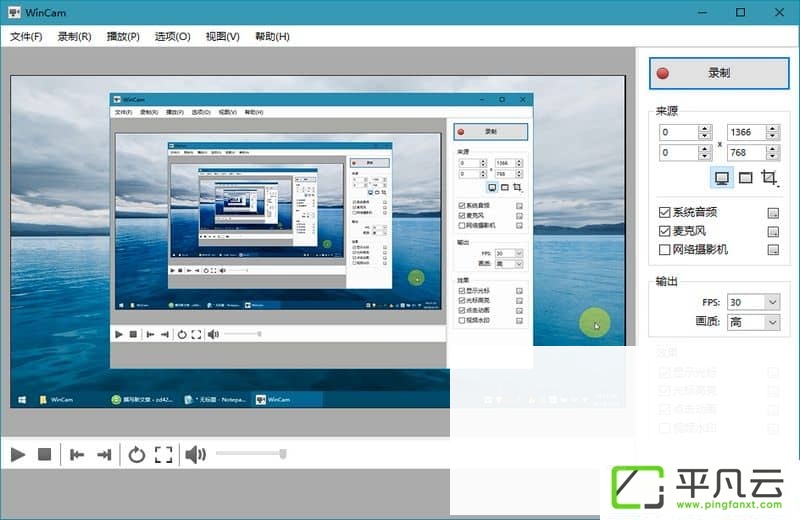Select the region crop source icon
Image resolution: width=800 pixels, height=520 pixels.
click(769, 178)
